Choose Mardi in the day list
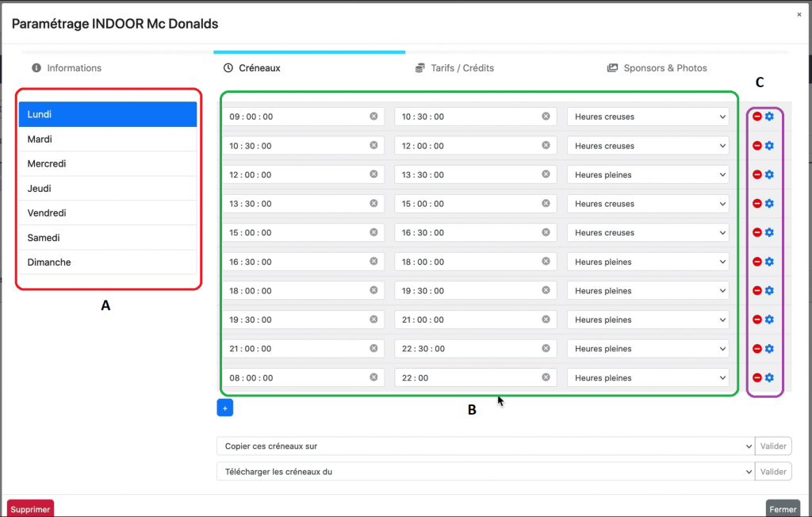Viewport: 812px width, 517px height. coord(108,139)
